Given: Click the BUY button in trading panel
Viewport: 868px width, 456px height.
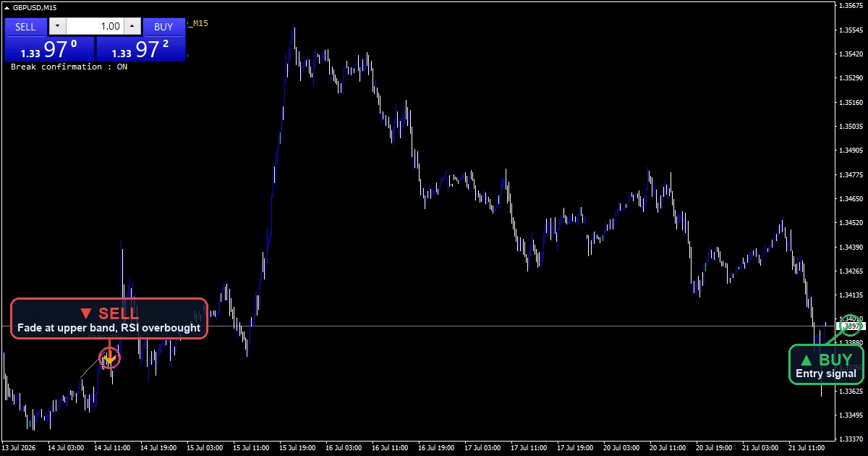Looking at the screenshot, I should [x=163, y=27].
